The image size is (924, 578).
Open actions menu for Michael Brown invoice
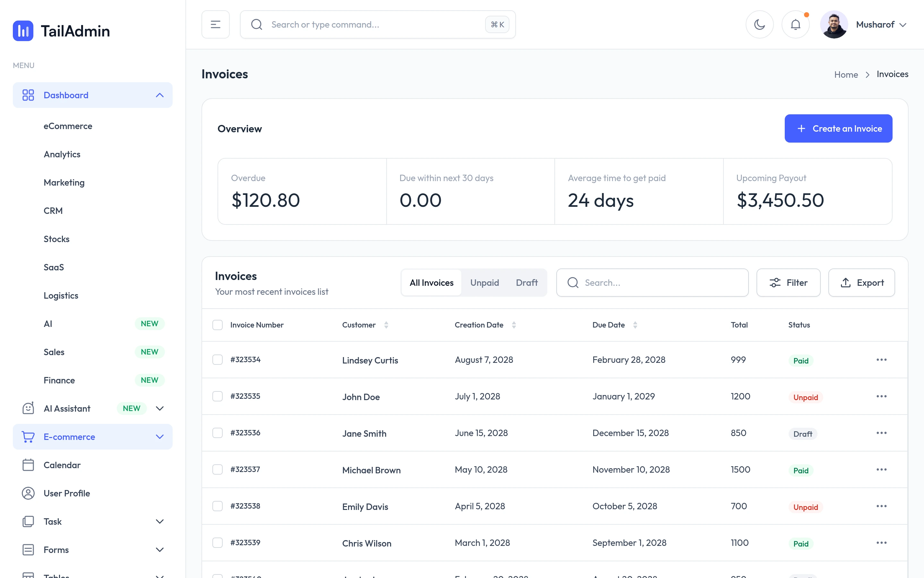[x=881, y=469]
